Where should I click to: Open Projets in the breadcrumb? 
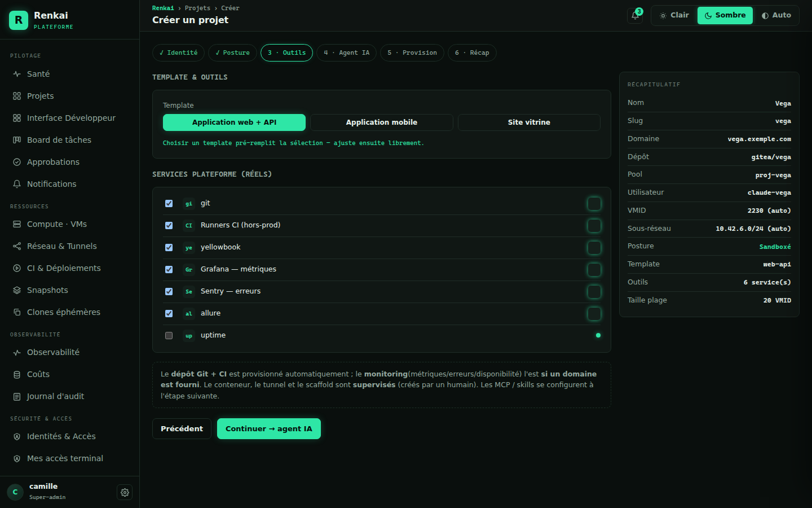197,8
